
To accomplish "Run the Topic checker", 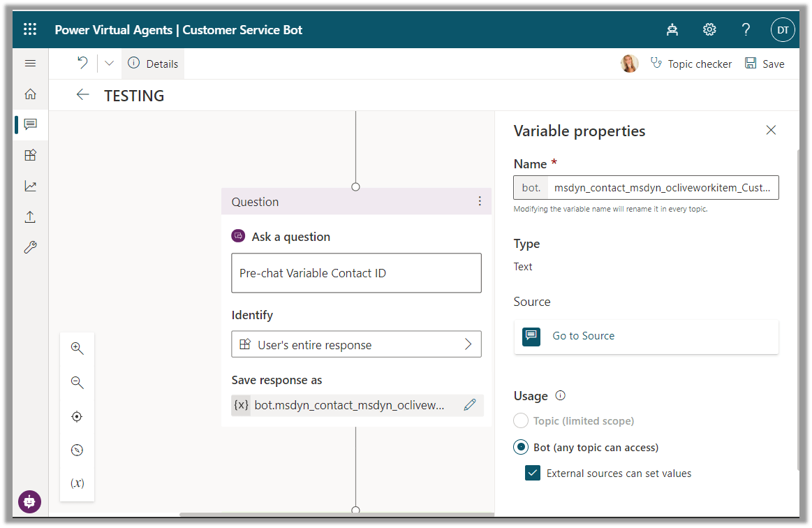I will 691,64.
